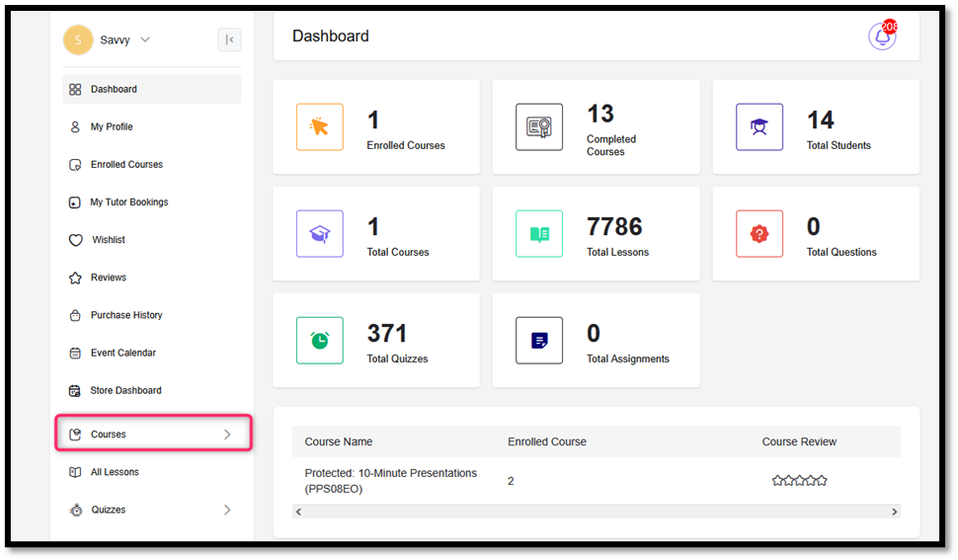Open notifications bell icon
The width and height of the screenshot is (958, 560).
[x=881, y=37]
